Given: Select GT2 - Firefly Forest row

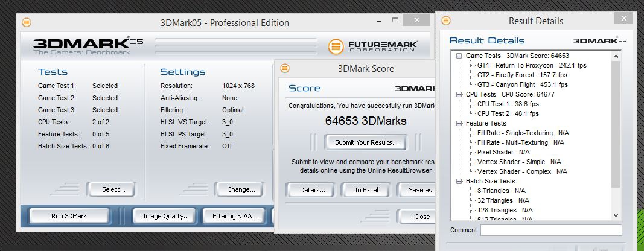Looking at the screenshot, I should [522, 75].
